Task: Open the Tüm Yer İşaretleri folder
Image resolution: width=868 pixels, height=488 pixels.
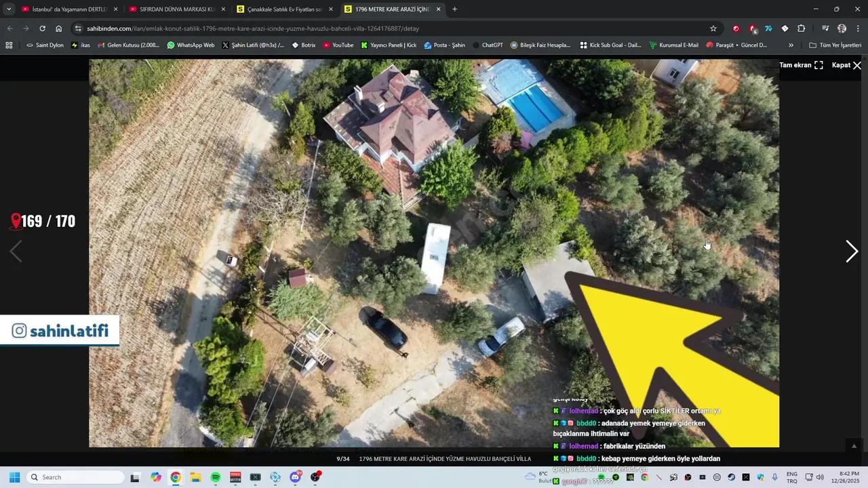Action: [x=835, y=45]
